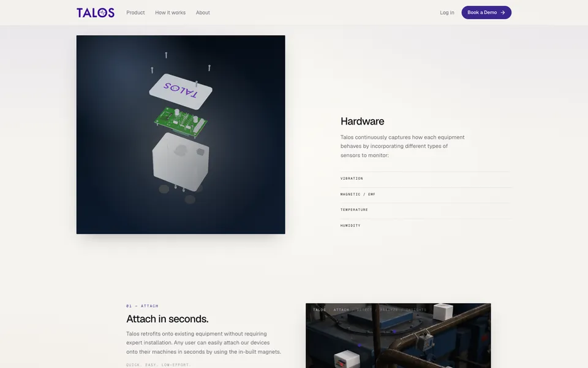Go to the About page
The height and width of the screenshot is (368, 588).
(x=203, y=12)
